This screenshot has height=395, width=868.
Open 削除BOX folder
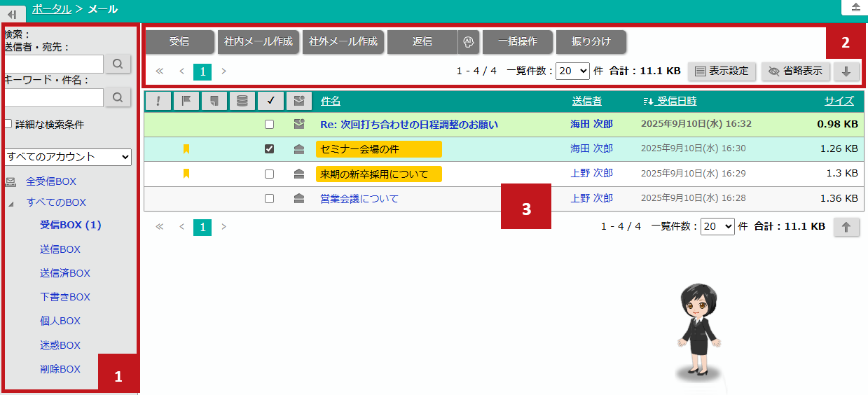click(x=60, y=369)
